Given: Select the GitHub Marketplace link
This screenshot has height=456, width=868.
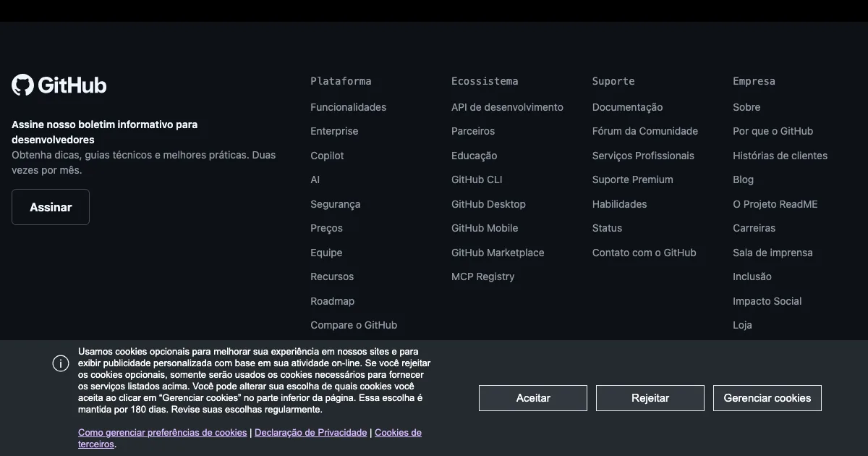Looking at the screenshot, I should pyautogui.click(x=497, y=253).
